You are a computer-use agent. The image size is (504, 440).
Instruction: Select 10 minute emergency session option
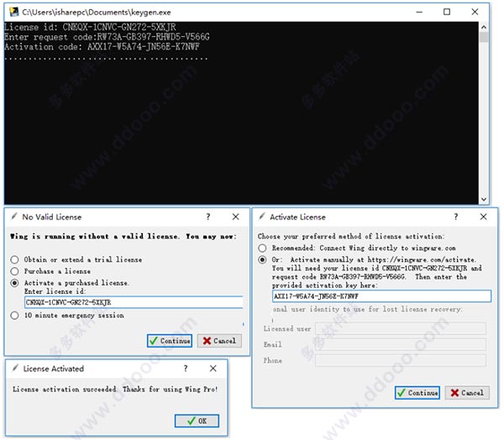[x=14, y=315]
